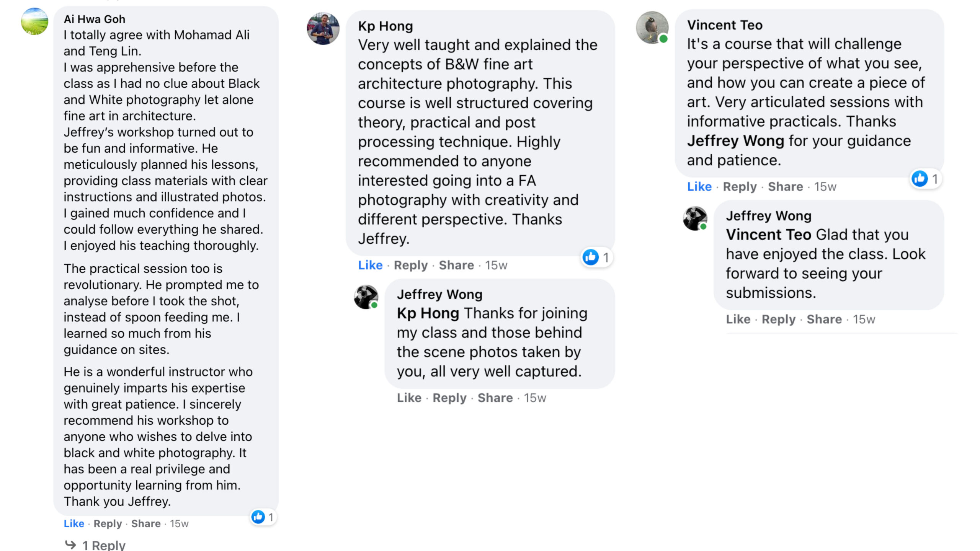Click Jeffrey Wong's avatar replying to Vincent Teo

(x=695, y=218)
